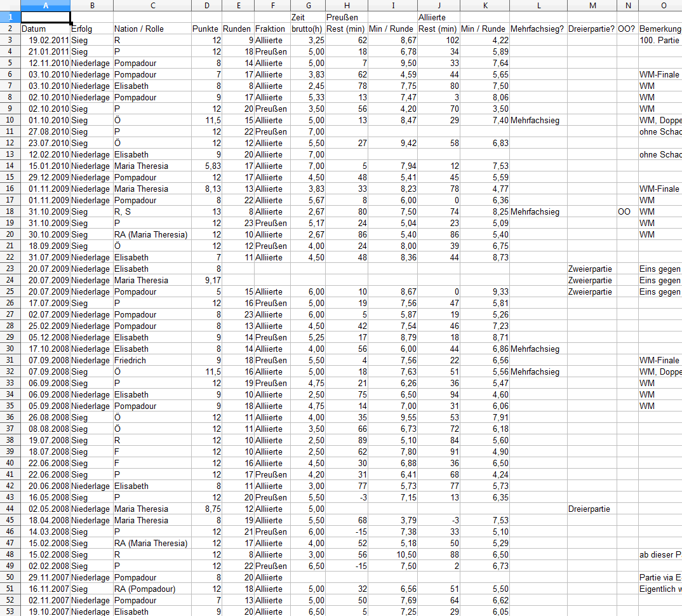Click the 8,75 points cell
The width and height of the screenshot is (682, 616).
(206, 509)
